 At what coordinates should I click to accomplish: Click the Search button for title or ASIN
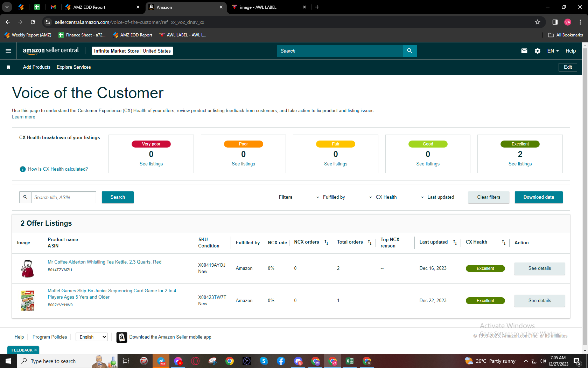click(x=118, y=197)
